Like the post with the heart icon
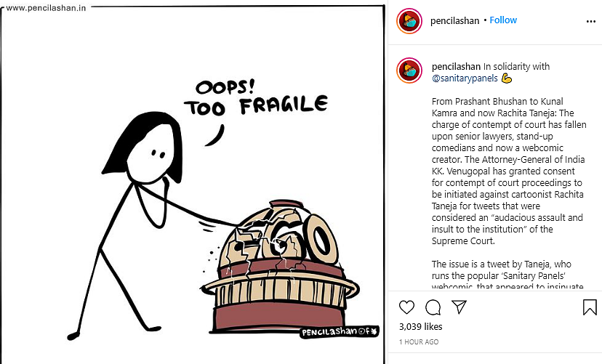 click(406, 307)
